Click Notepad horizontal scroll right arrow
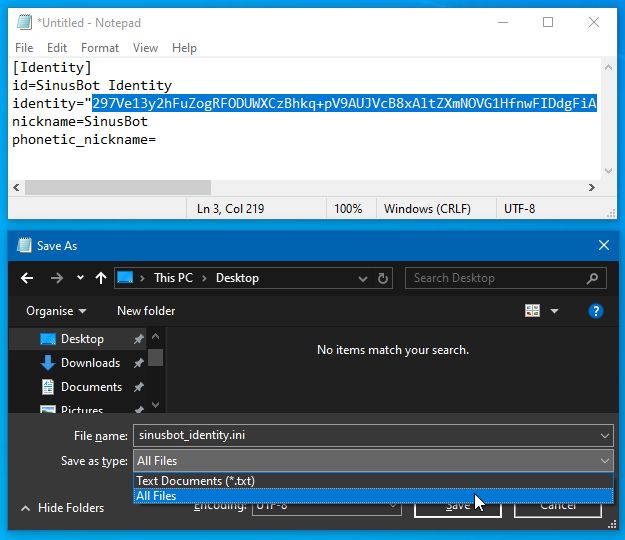This screenshot has width=625, height=540. pos(592,187)
